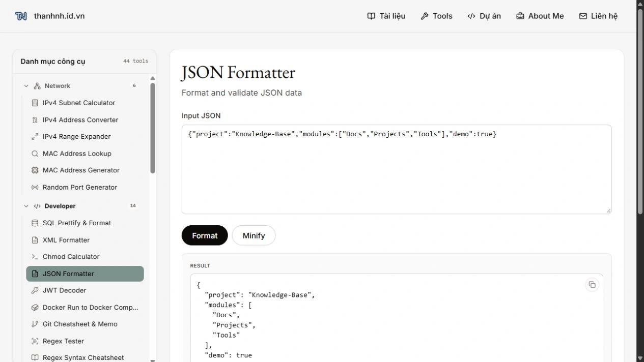Select the SQL Prettify & Format row
The image size is (644, 362).
[85, 223]
